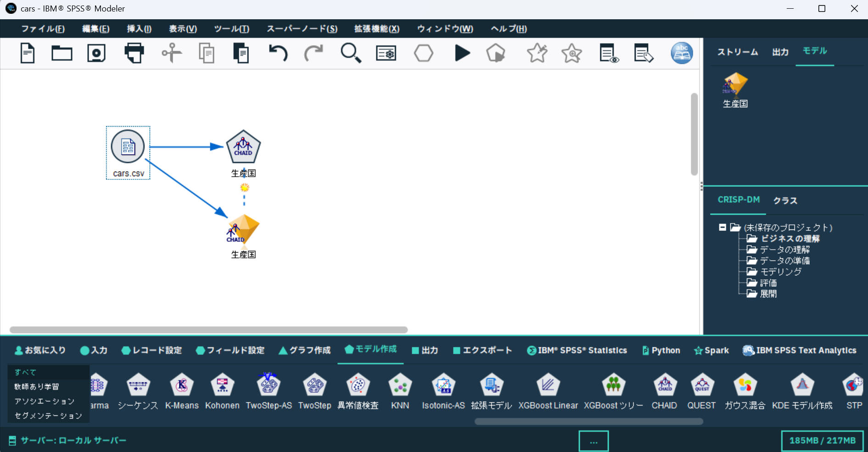Viewport: 868px width, 452px height.
Task: Undo the last action
Action: point(278,53)
